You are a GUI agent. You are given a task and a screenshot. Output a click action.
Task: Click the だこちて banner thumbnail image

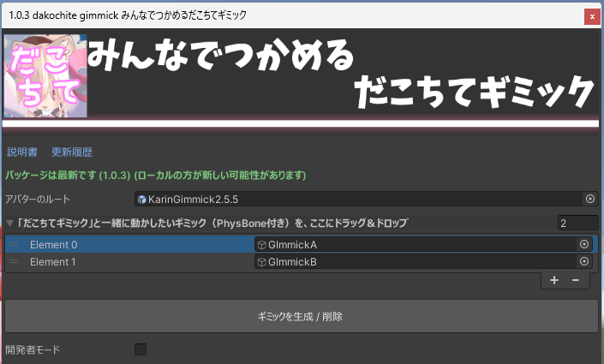pos(45,76)
